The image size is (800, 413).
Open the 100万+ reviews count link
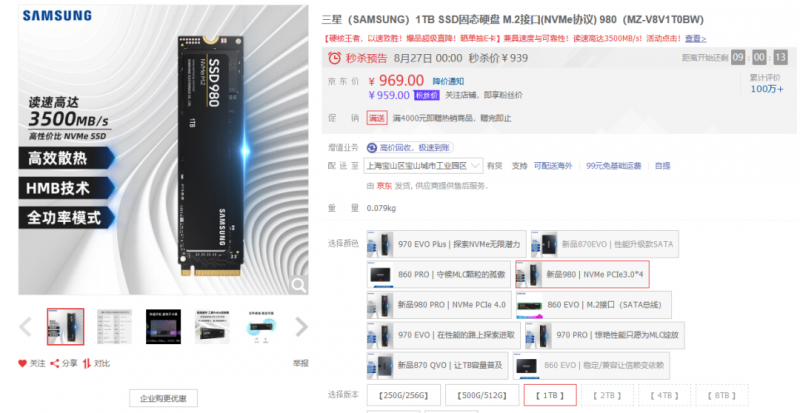(x=767, y=89)
